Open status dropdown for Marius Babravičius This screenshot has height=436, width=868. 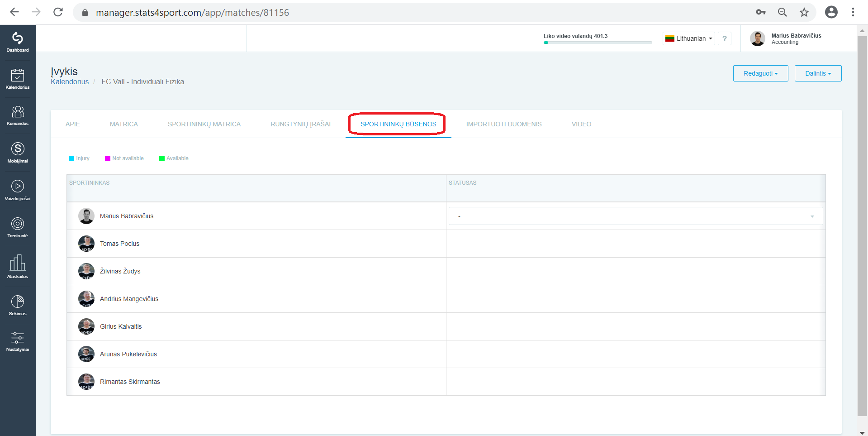click(x=636, y=216)
